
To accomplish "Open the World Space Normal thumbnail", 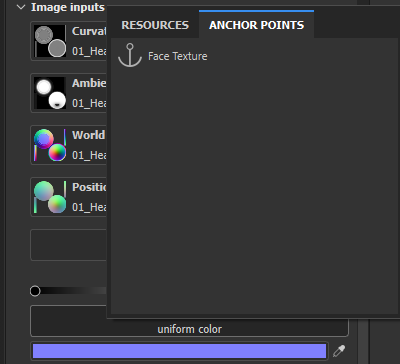I will [50, 145].
